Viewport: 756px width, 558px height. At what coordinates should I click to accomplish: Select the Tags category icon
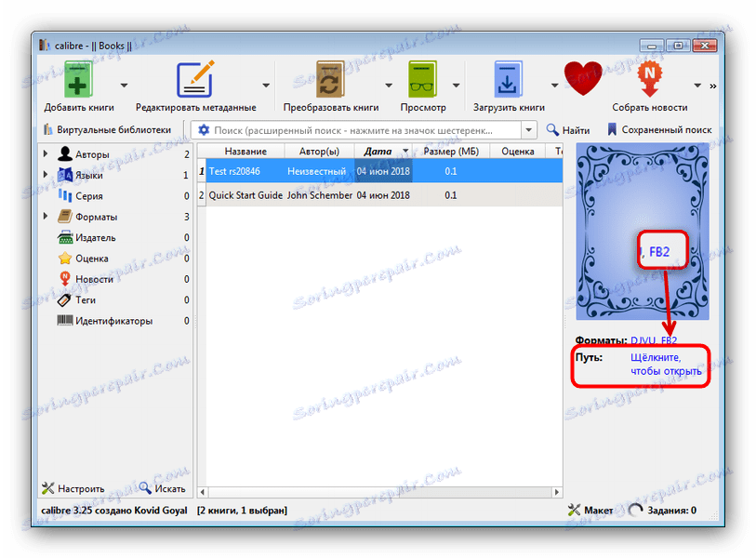point(64,300)
